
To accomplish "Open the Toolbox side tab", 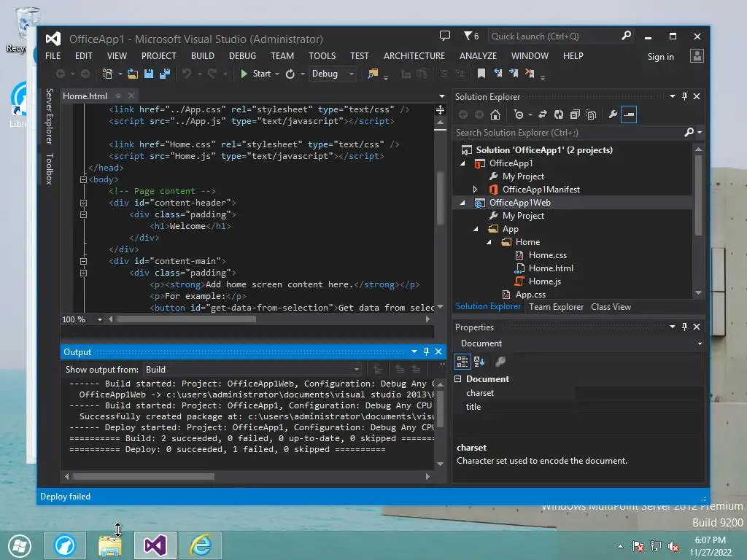I will point(49,168).
